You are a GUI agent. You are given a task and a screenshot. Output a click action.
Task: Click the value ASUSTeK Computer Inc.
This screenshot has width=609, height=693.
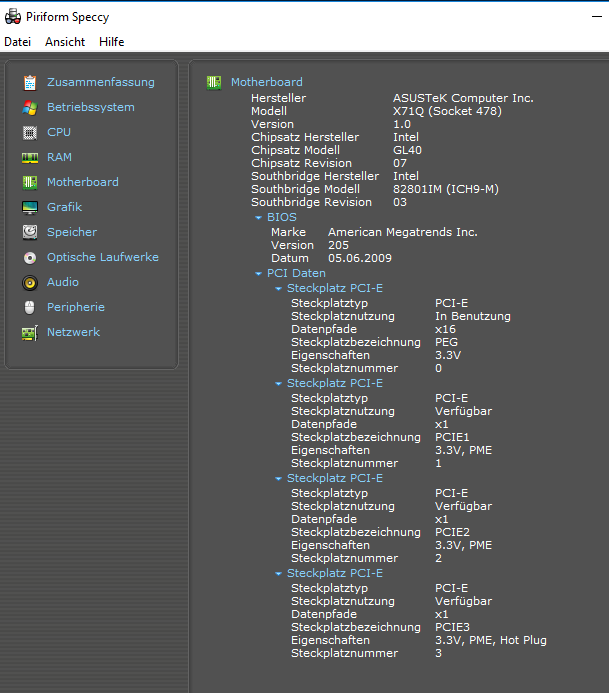(463, 98)
